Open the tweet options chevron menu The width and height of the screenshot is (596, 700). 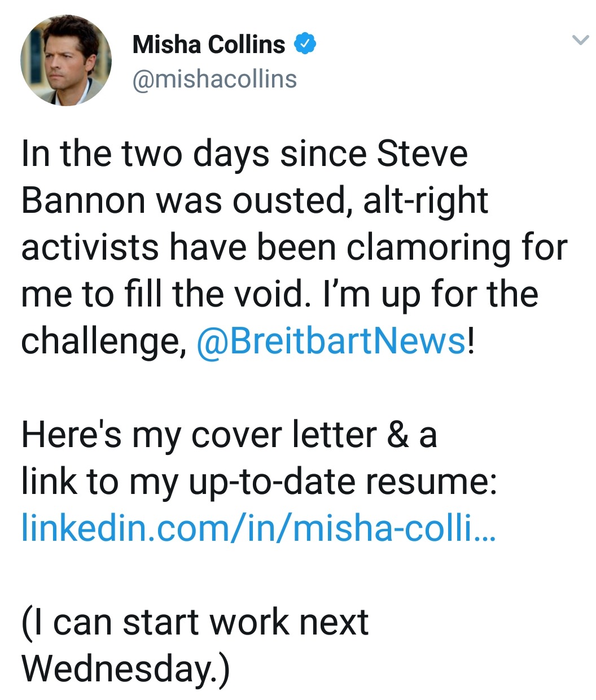coord(580,40)
